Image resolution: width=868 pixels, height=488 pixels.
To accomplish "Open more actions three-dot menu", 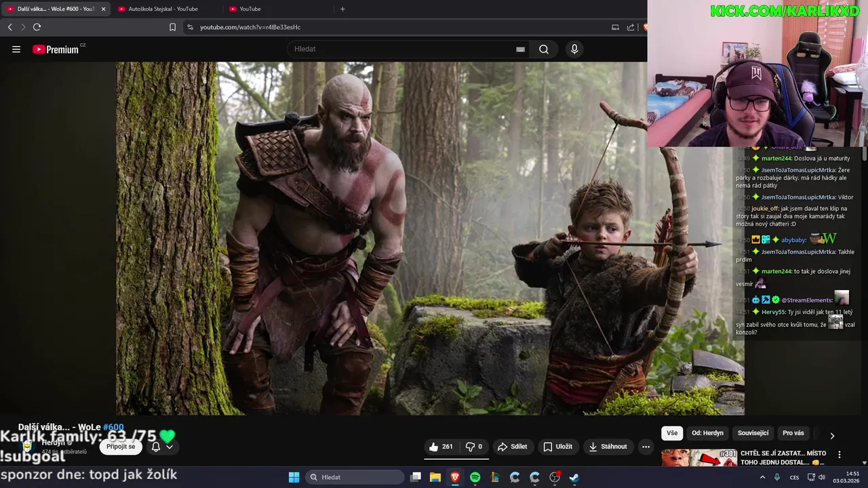I will tap(646, 447).
